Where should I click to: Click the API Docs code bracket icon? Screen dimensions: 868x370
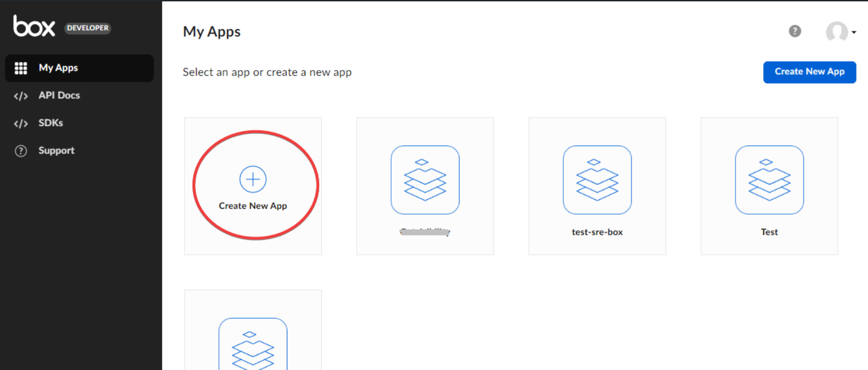(x=21, y=96)
